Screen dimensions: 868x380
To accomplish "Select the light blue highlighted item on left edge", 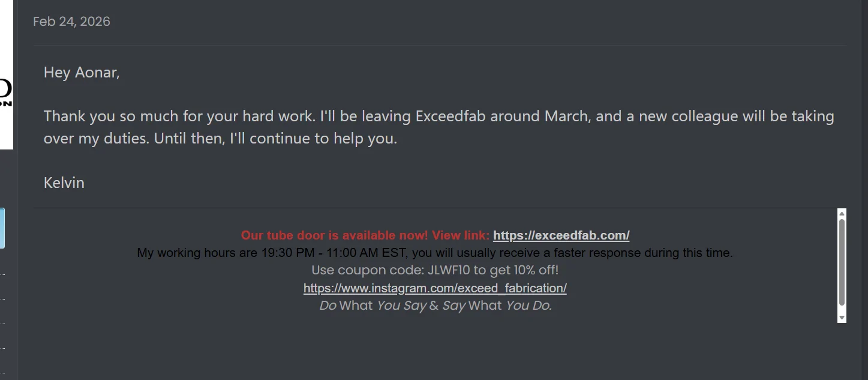I will [x=2, y=228].
